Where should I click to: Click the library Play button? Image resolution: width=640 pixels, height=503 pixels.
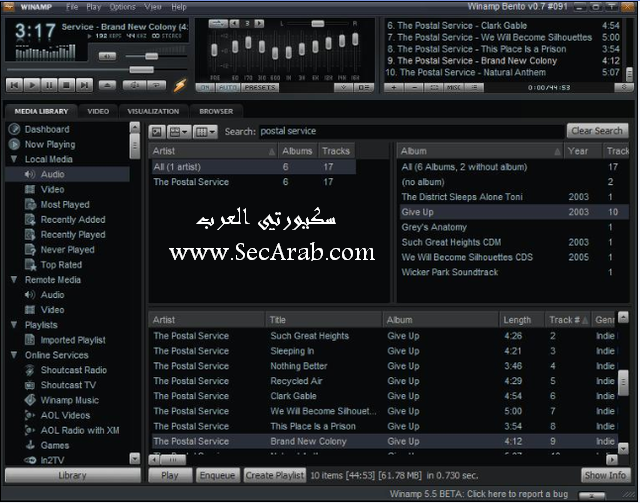pyautogui.click(x=170, y=476)
